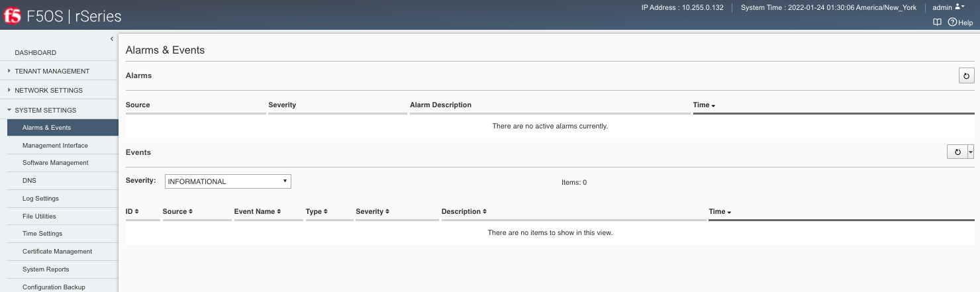Image resolution: width=980 pixels, height=292 pixels.
Task: Open Log Settings page
Action: [40, 198]
